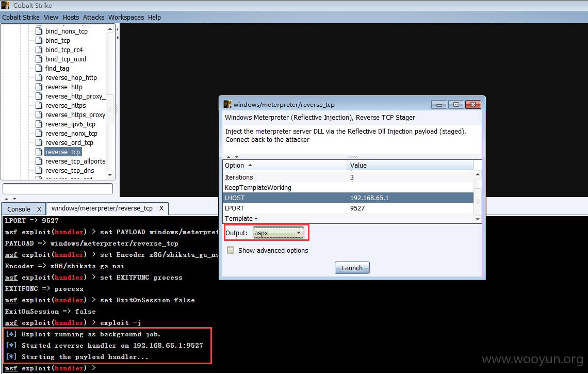Select reverse_http_proxy_ tree item
The width and height of the screenshot is (588, 374).
tap(75, 96)
